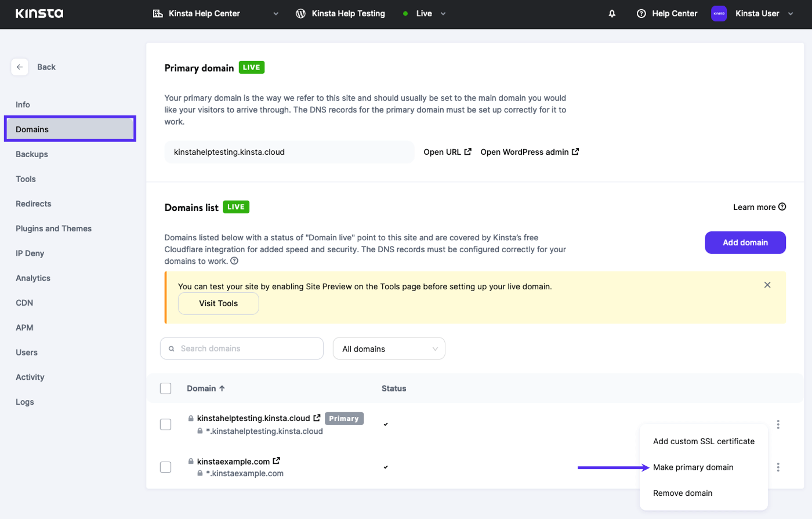Click Open WordPress admin link

point(530,152)
